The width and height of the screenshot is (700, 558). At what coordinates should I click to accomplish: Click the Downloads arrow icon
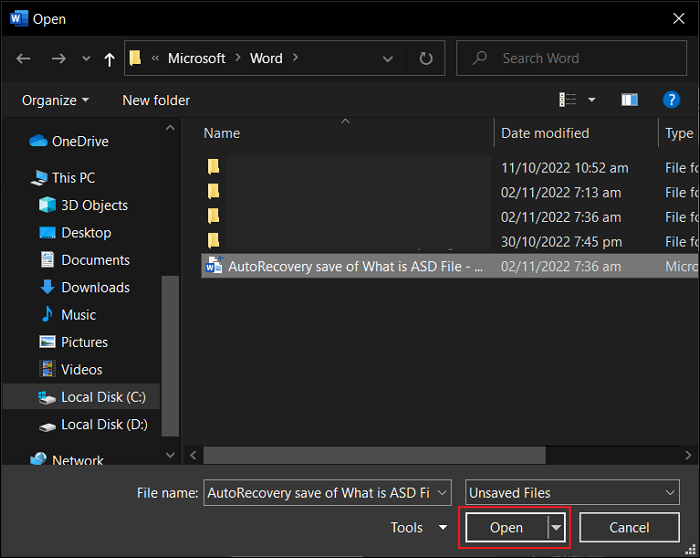[47, 287]
